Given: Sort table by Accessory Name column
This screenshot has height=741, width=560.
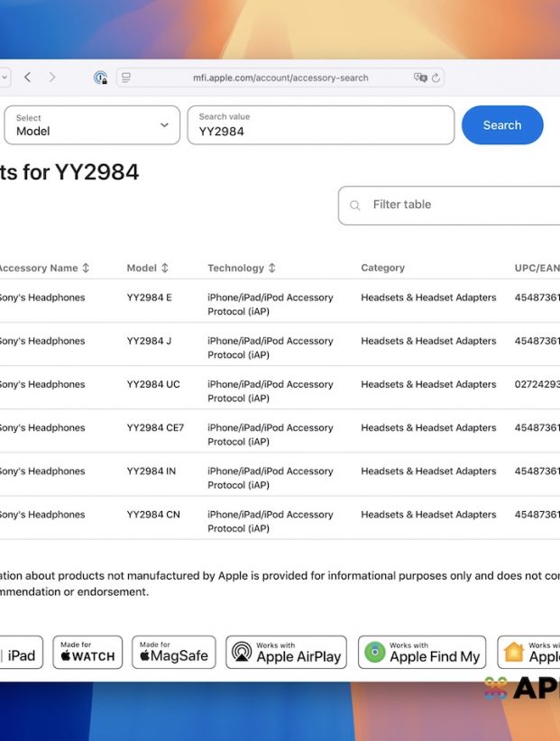Looking at the screenshot, I should (86, 268).
